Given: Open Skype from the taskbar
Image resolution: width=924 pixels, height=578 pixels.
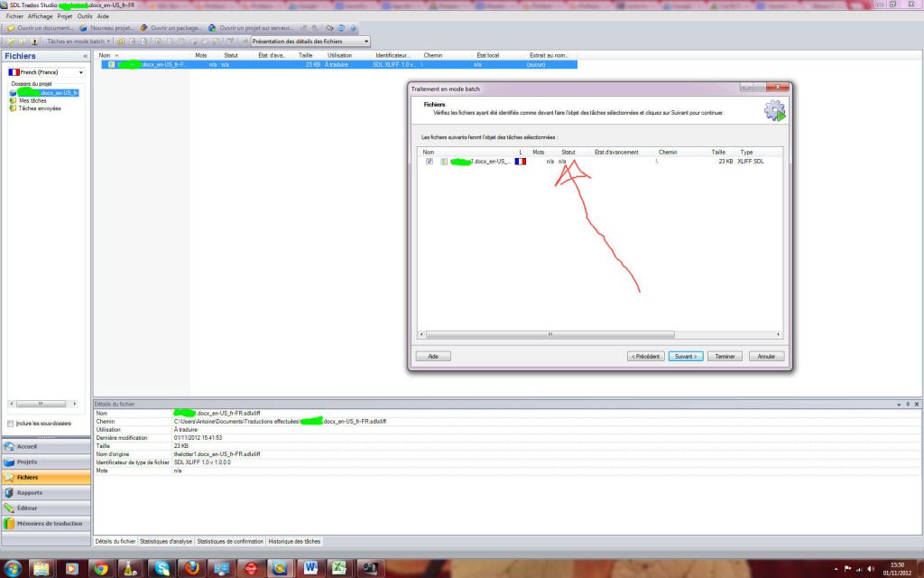Looking at the screenshot, I should pyautogui.click(x=162, y=569).
